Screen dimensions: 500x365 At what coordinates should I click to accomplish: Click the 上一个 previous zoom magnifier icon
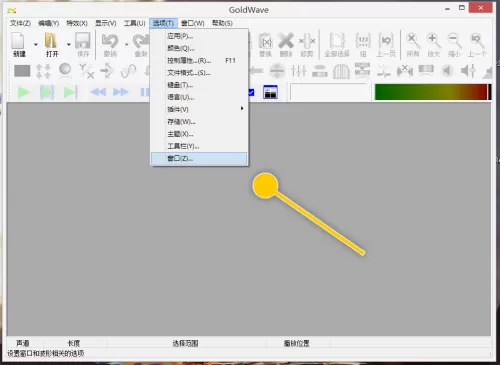(477, 41)
